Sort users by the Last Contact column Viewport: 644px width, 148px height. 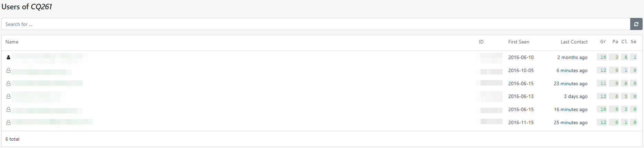[574, 42]
